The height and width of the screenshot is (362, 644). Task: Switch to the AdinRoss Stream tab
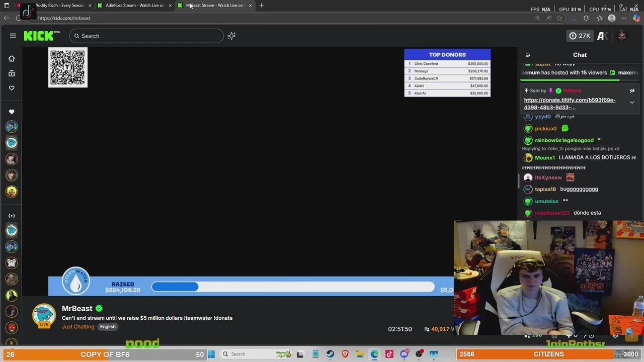(x=134, y=5)
